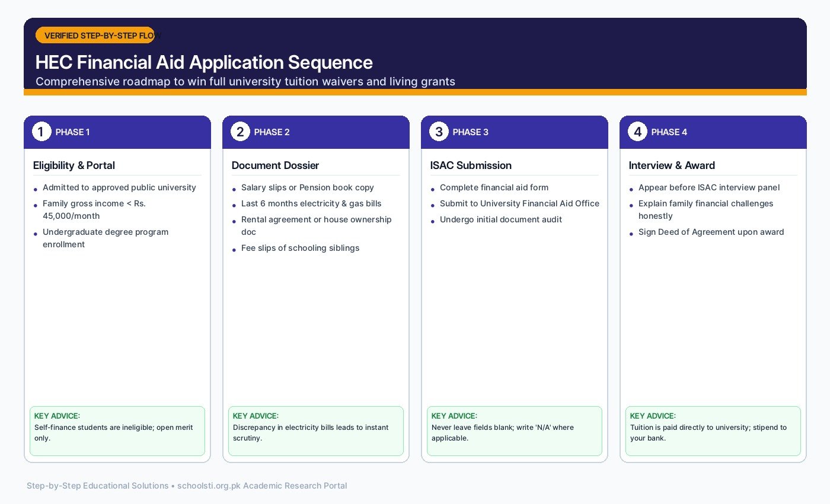Click 'Complete financial aid form' bullet
Image resolution: width=830 pixels, height=504 pixels.
point(494,187)
